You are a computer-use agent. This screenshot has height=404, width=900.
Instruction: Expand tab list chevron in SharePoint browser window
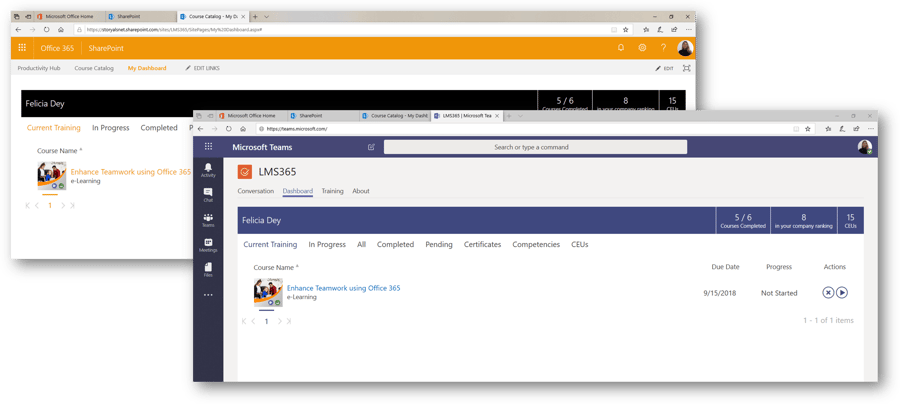tap(266, 17)
